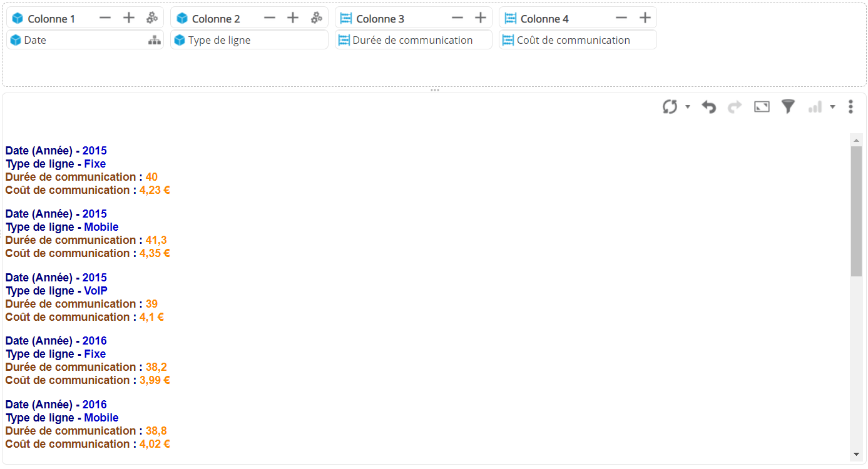Click the abacus icon beside Colonne 3
The height and width of the screenshot is (469, 868).
pyautogui.click(x=346, y=19)
